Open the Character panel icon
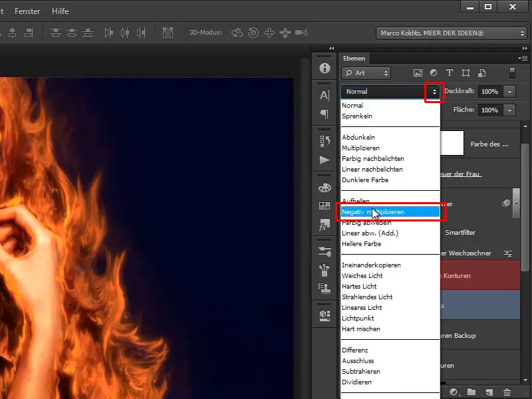 [x=325, y=95]
